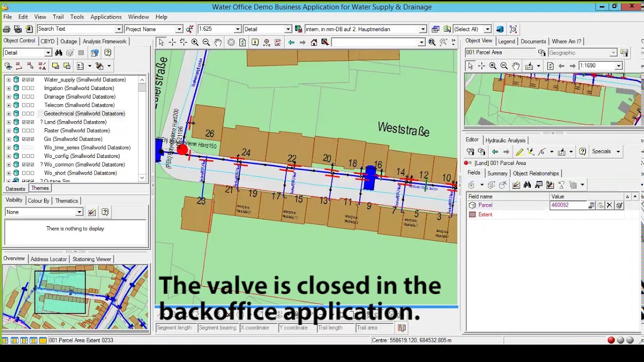This screenshot has width=644, height=362.
Task: Expand the Water_supply datastore tree node
Action: pos(9,80)
